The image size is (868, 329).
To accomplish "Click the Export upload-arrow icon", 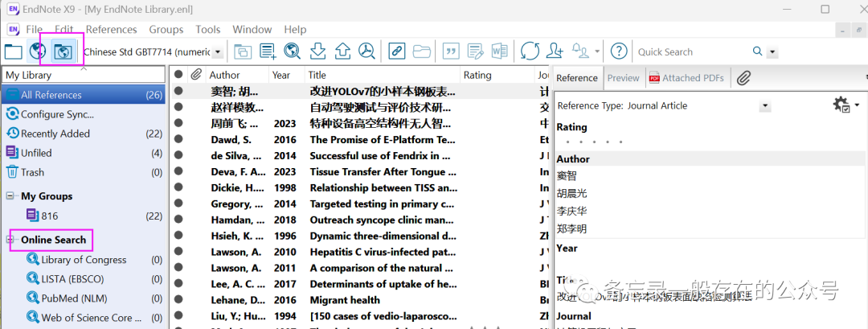I will pyautogui.click(x=342, y=51).
